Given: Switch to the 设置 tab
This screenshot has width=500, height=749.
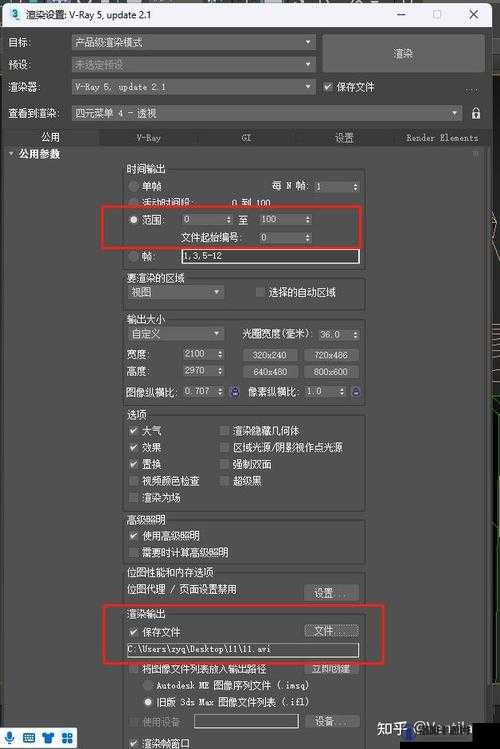Looking at the screenshot, I should pos(344,138).
